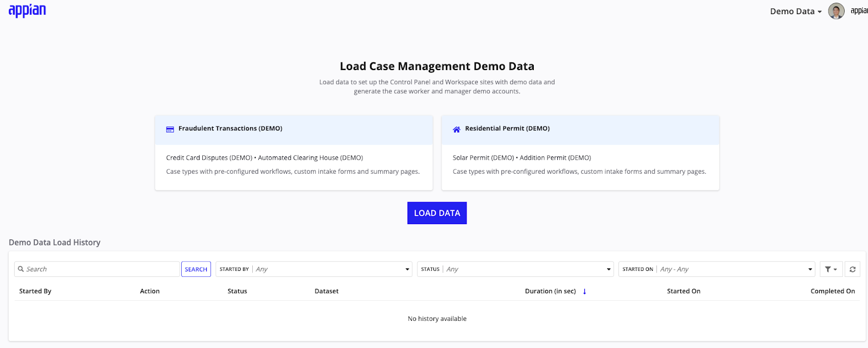Click the user profile avatar
868x348 pixels.
[x=836, y=11]
